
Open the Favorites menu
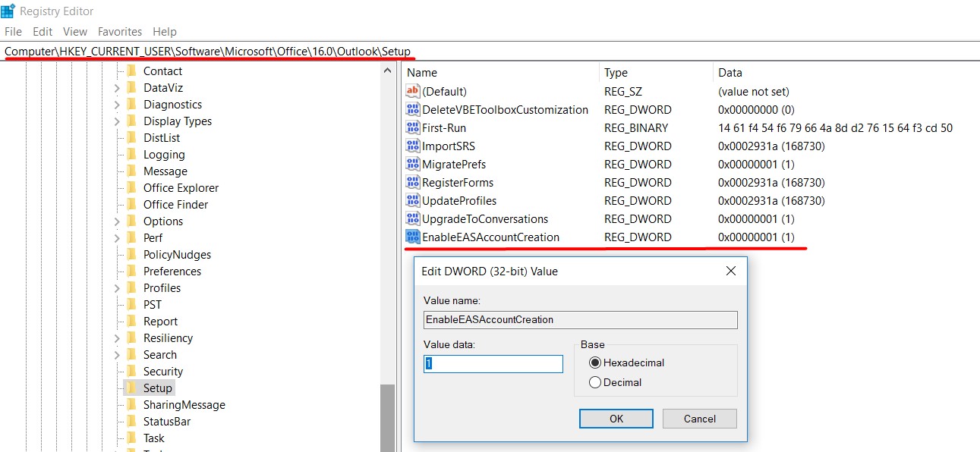(x=120, y=32)
